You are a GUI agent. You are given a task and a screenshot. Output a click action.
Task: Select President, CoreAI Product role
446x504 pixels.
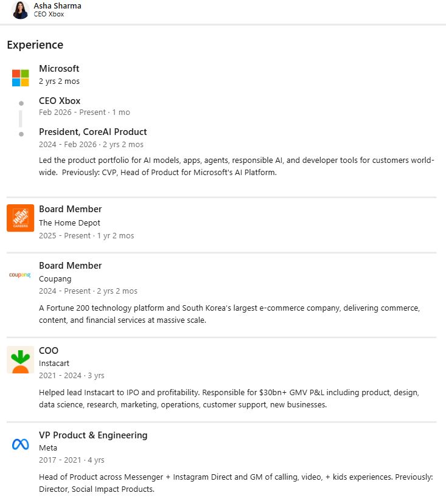[x=92, y=132]
